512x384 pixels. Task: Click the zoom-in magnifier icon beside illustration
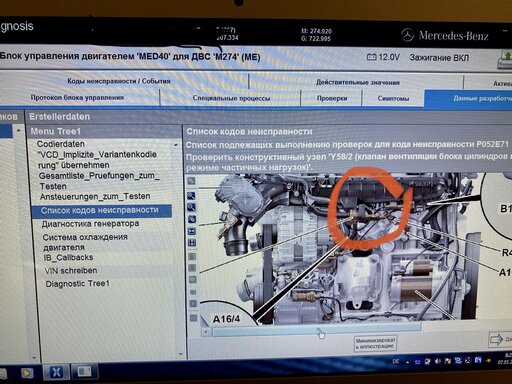(191, 196)
